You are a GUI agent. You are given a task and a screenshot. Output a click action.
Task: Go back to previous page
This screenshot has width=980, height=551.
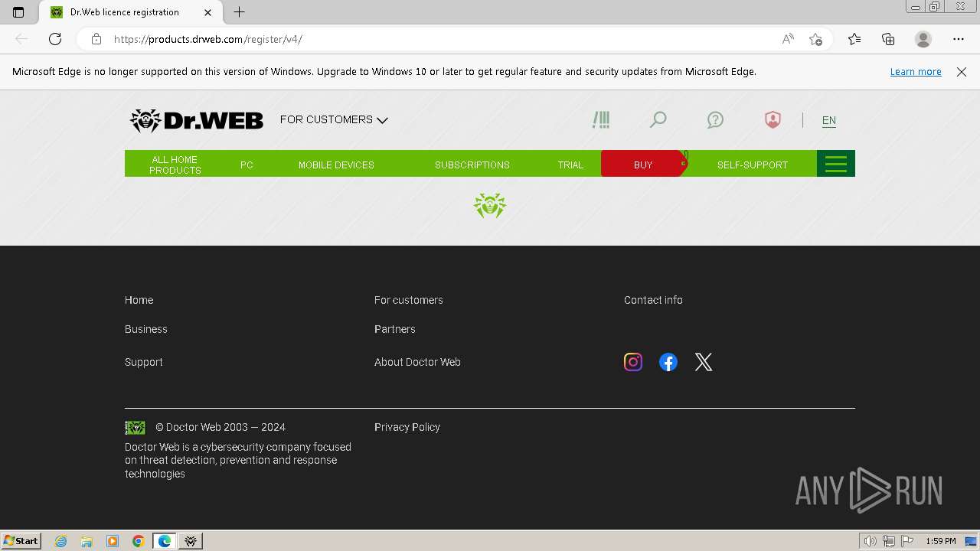coord(21,39)
